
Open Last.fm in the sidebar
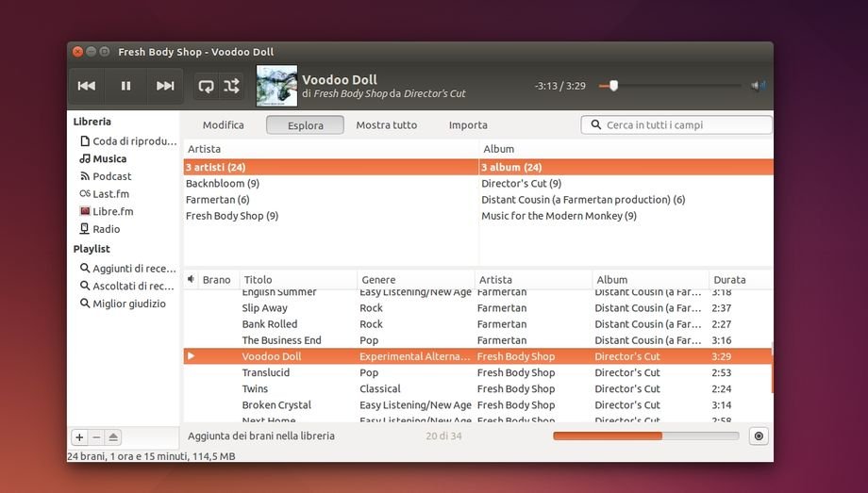click(x=110, y=194)
